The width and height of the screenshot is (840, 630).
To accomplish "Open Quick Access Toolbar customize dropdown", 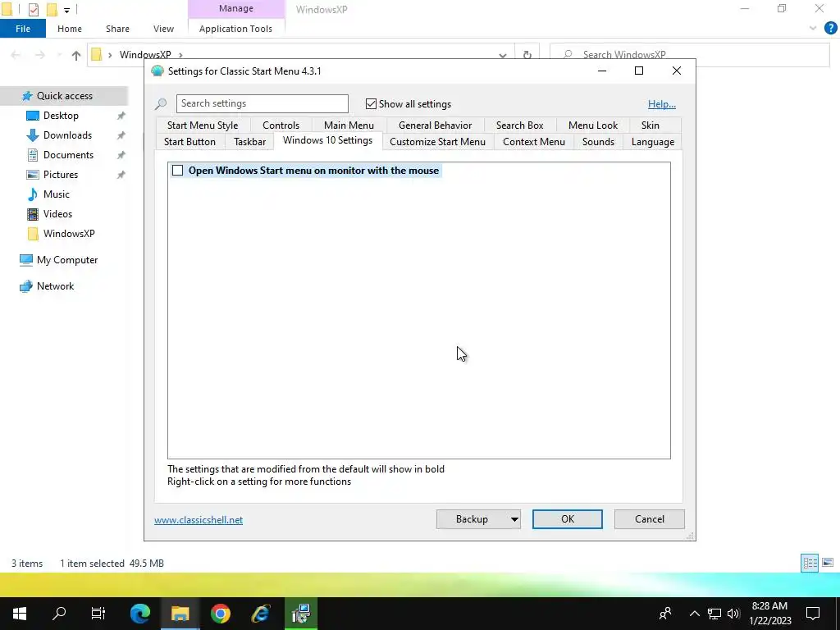I will click(x=66, y=10).
